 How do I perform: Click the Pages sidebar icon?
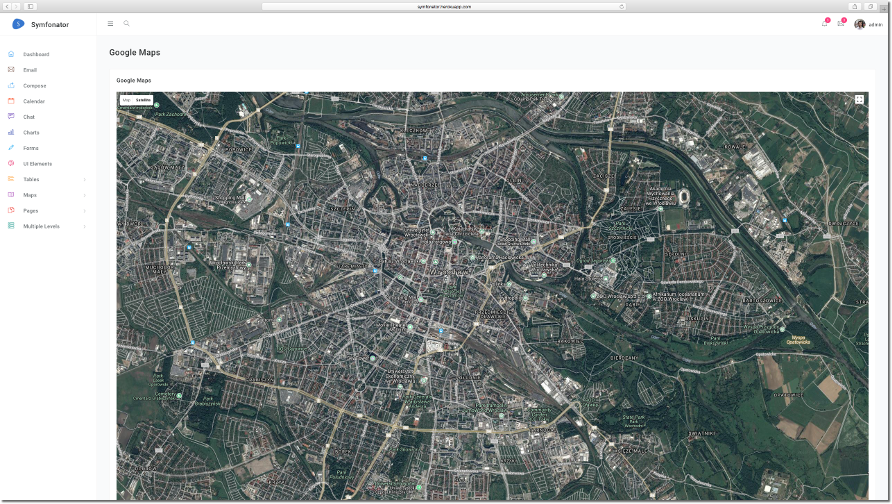[x=11, y=210]
